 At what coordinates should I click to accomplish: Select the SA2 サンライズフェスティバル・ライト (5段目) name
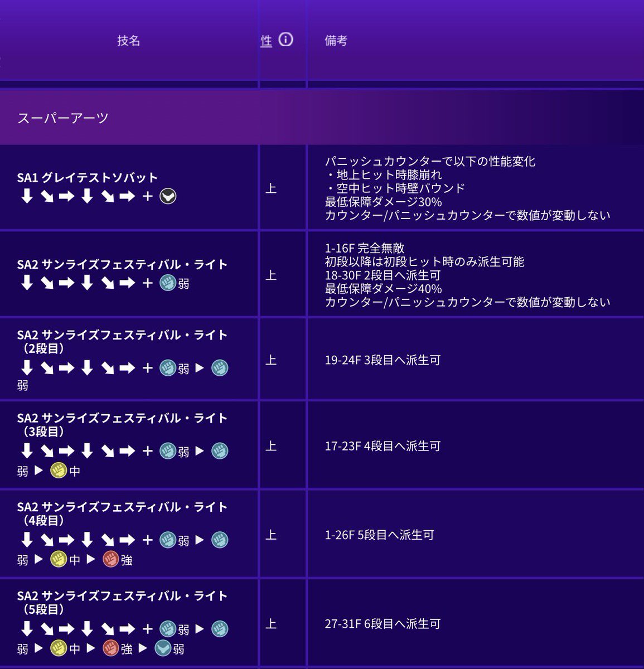coord(122,602)
